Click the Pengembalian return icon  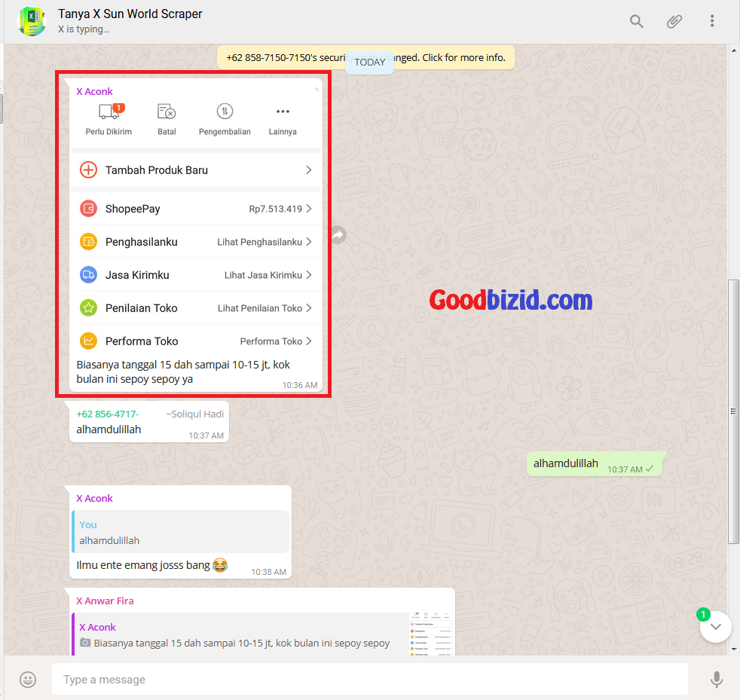pos(225,112)
